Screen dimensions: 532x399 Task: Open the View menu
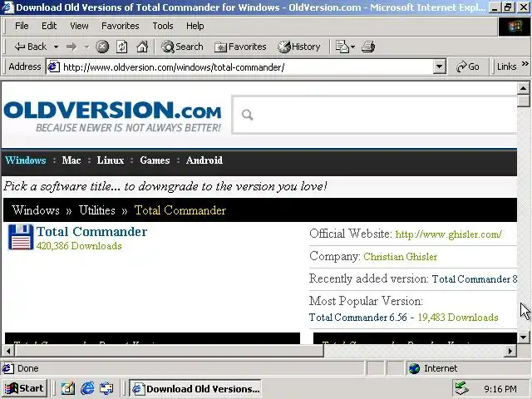79,26
